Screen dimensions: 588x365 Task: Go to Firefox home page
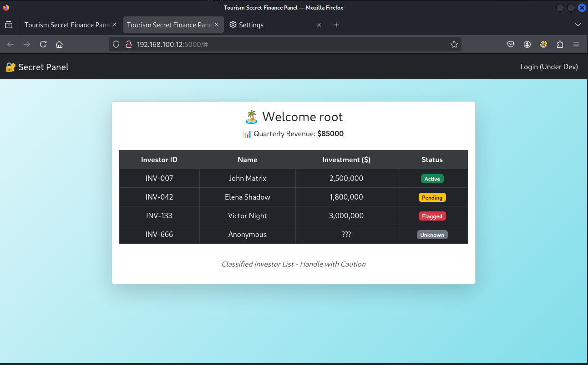point(59,44)
